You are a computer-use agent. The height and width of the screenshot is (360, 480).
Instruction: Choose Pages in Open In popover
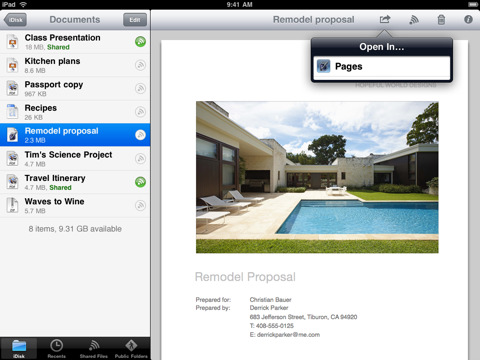(382, 67)
